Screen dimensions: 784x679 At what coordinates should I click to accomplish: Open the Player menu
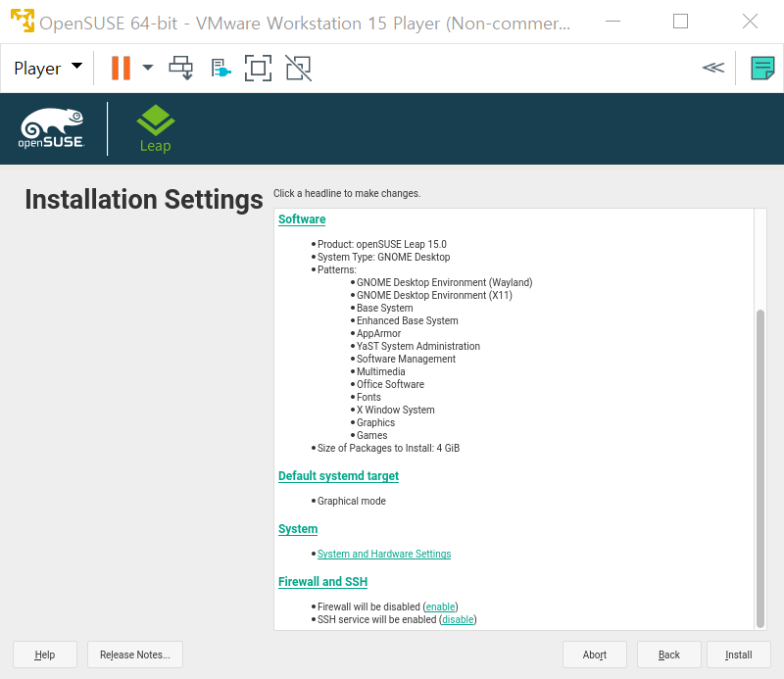[x=48, y=68]
